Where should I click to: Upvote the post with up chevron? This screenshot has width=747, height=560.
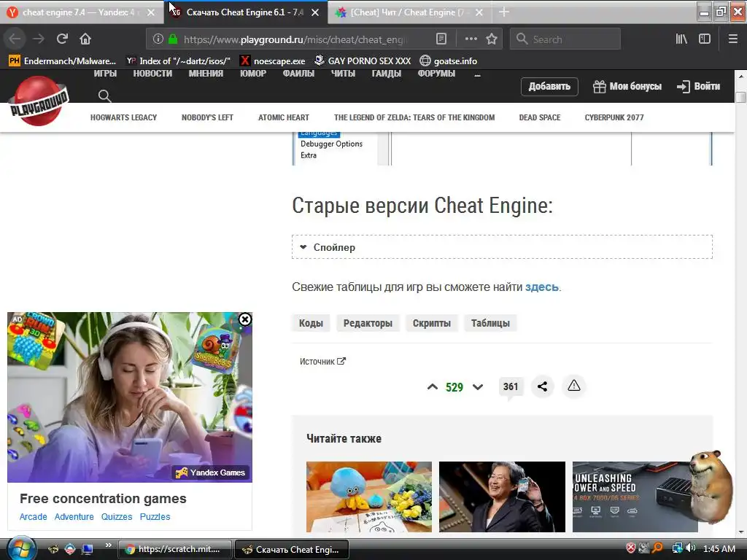[x=433, y=386]
